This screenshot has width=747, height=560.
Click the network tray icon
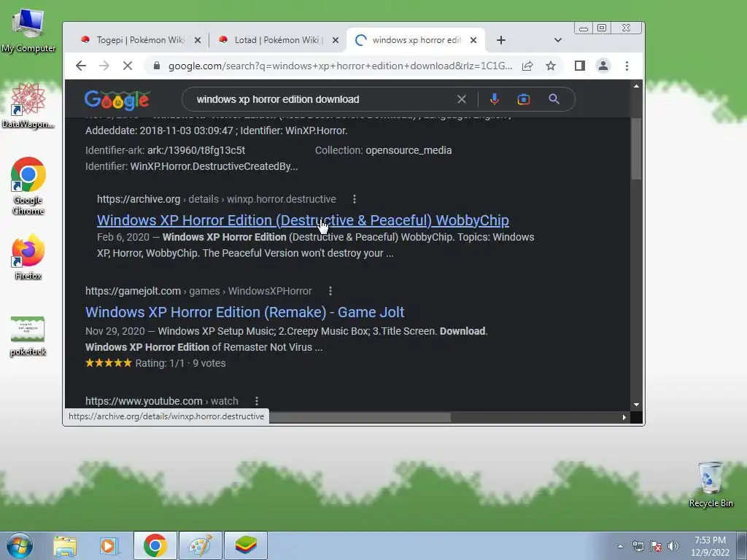(x=638, y=546)
